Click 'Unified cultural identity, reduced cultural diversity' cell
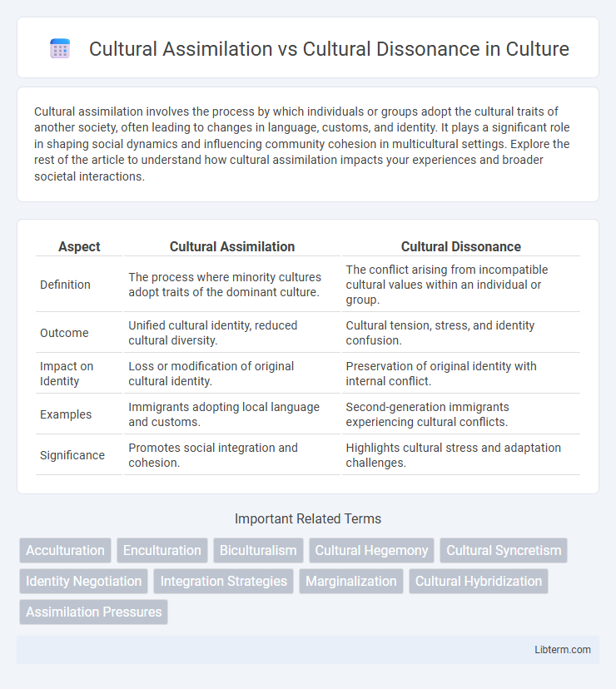 tap(231, 333)
